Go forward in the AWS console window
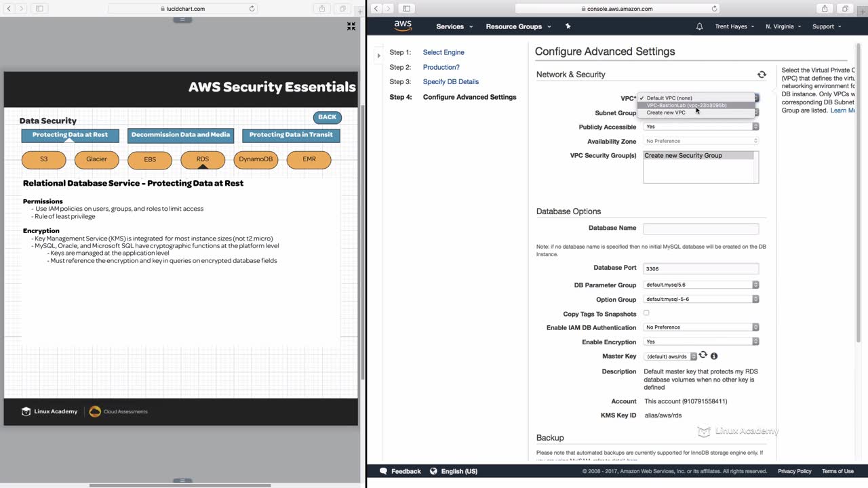The height and width of the screenshot is (488, 868). point(389,9)
